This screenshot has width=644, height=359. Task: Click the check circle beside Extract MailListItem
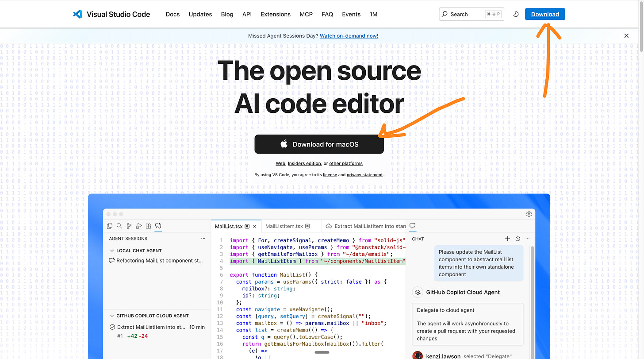112,327
